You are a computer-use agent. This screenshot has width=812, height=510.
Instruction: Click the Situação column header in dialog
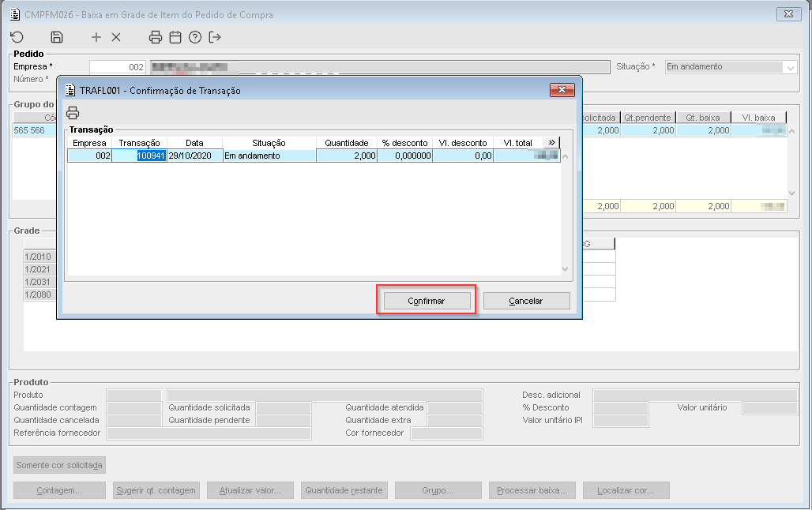click(x=269, y=142)
